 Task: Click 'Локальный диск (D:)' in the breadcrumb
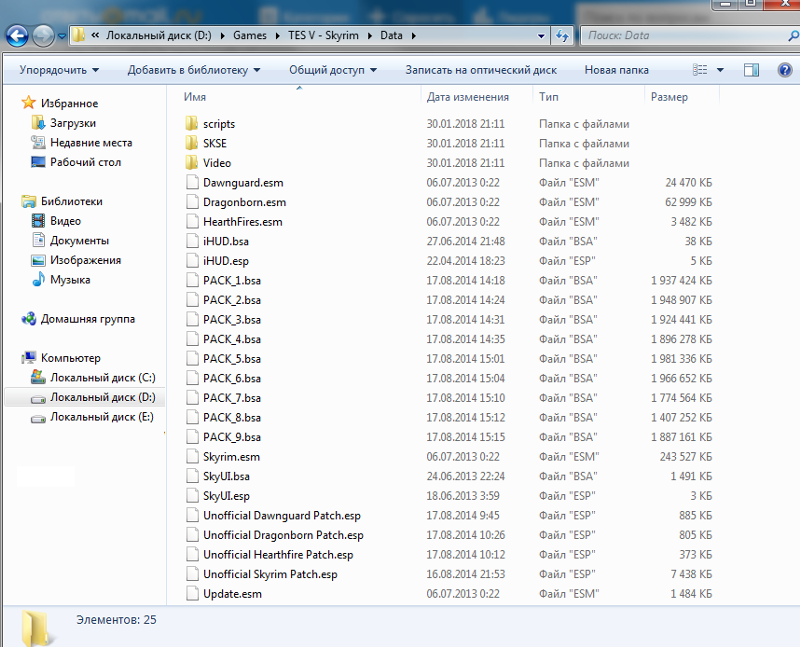[159, 36]
